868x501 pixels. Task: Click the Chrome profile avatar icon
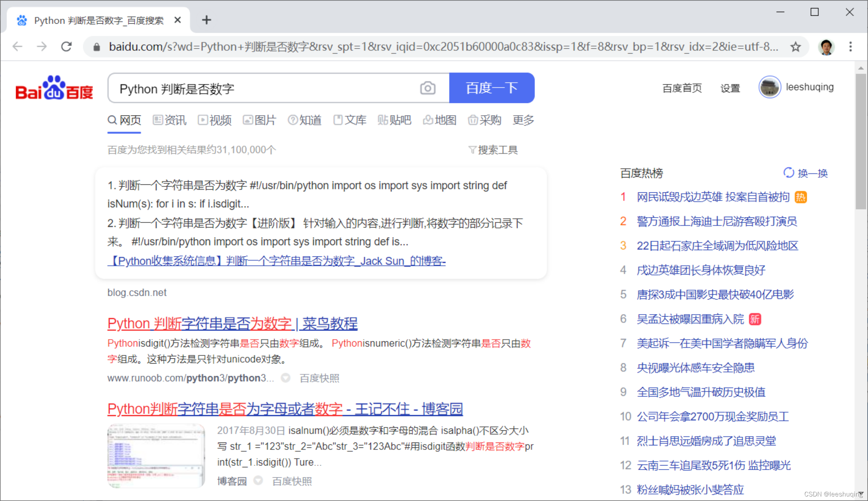[826, 47]
